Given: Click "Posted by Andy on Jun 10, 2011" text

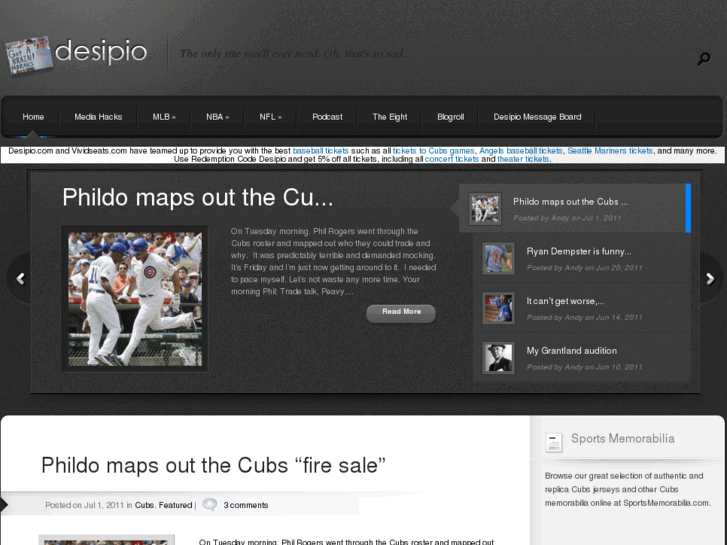Looking at the screenshot, I should click(x=585, y=367).
